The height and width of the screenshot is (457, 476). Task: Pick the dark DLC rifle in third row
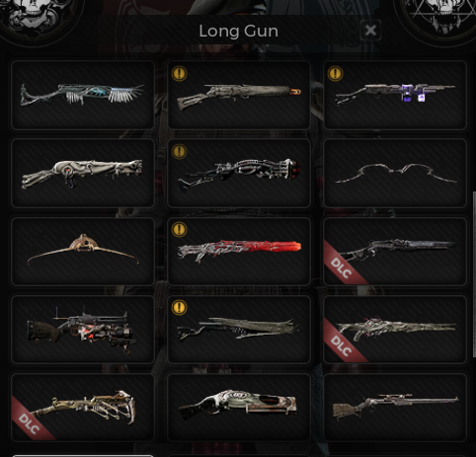tap(395, 252)
